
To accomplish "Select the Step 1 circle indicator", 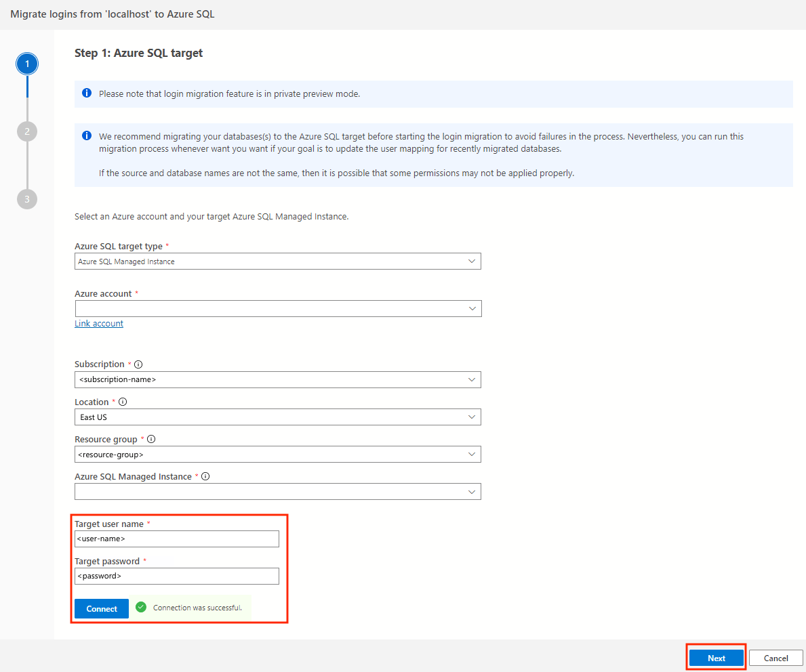I will point(26,63).
